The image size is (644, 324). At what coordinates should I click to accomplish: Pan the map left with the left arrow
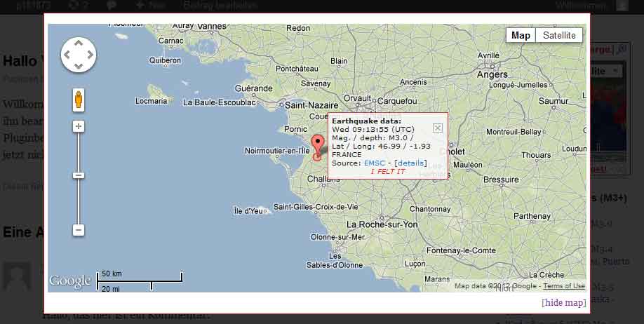coord(67,55)
